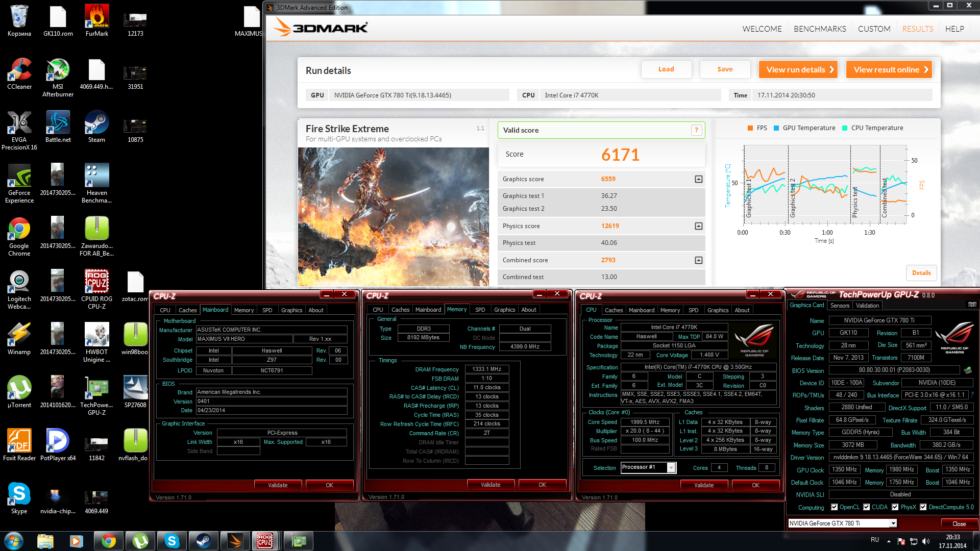The width and height of the screenshot is (980, 551).
Task: Open the Recycle Bin desktop icon
Action: (19, 20)
